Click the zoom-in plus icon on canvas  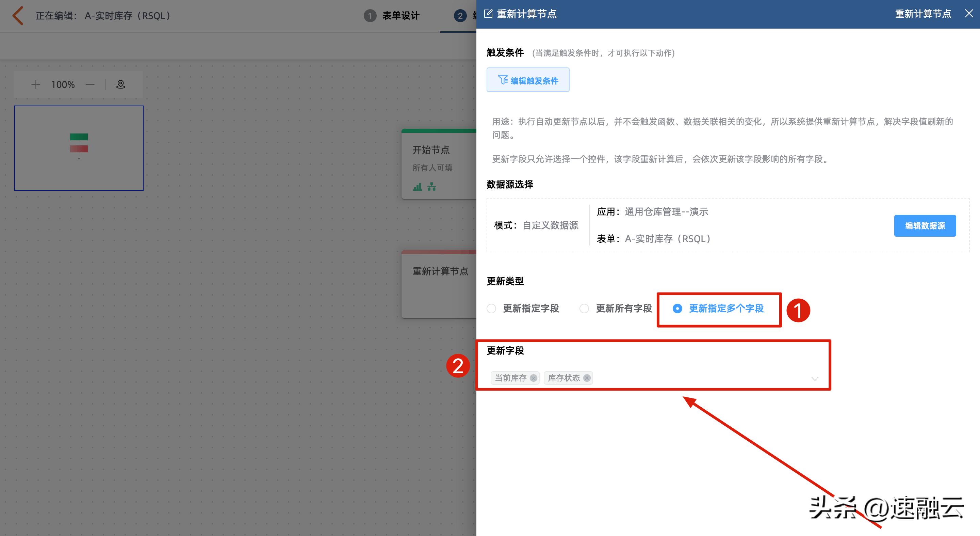(x=35, y=84)
